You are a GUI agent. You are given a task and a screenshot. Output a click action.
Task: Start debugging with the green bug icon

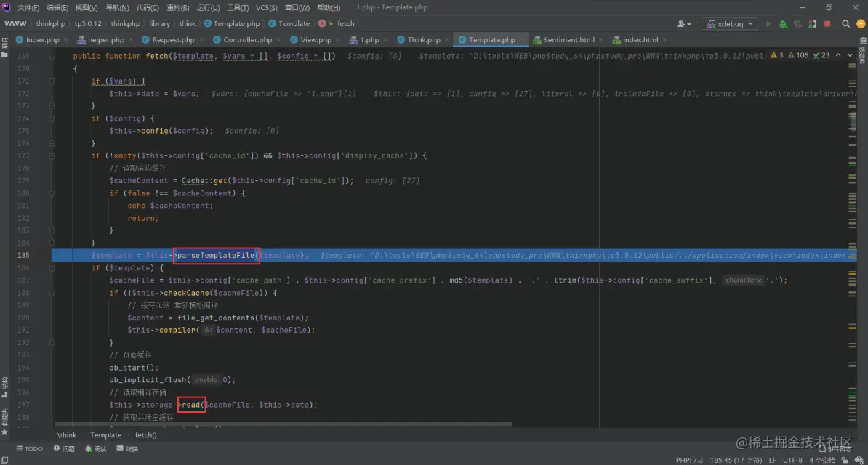[783, 24]
